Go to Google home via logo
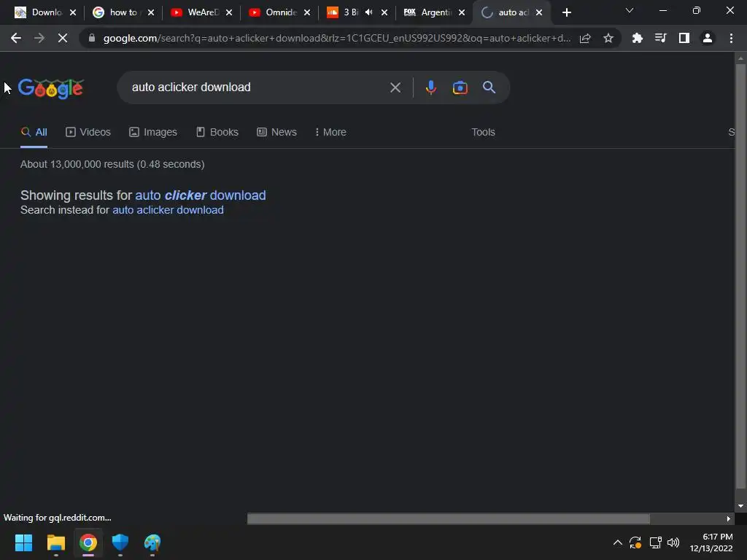The width and height of the screenshot is (747, 560). (x=51, y=88)
